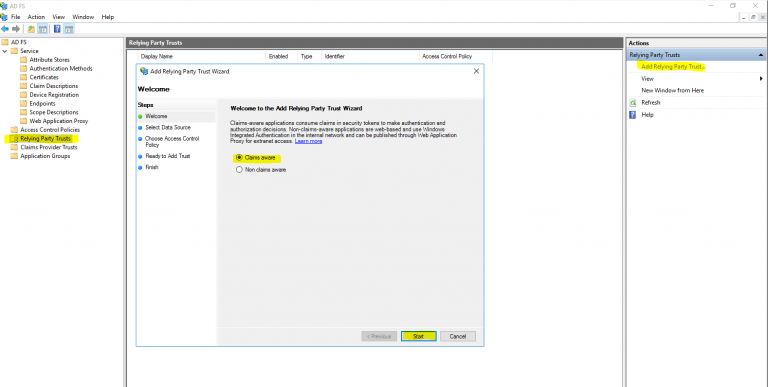Select the Device Registration folder
Image resolution: width=768 pixels, height=387 pixels.
tap(54, 95)
